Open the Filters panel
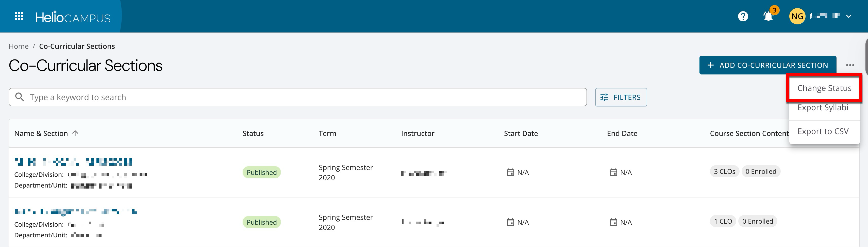The height and width of the screenshot is (247, 868). [621, 97]
